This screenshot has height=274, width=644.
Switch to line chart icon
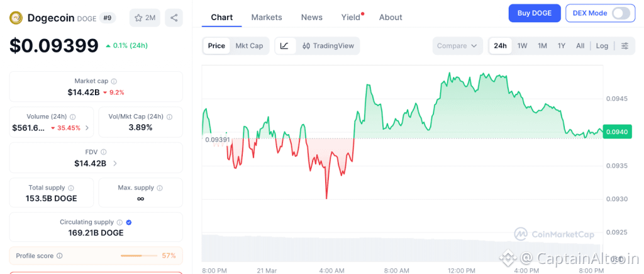click(284, 46)
